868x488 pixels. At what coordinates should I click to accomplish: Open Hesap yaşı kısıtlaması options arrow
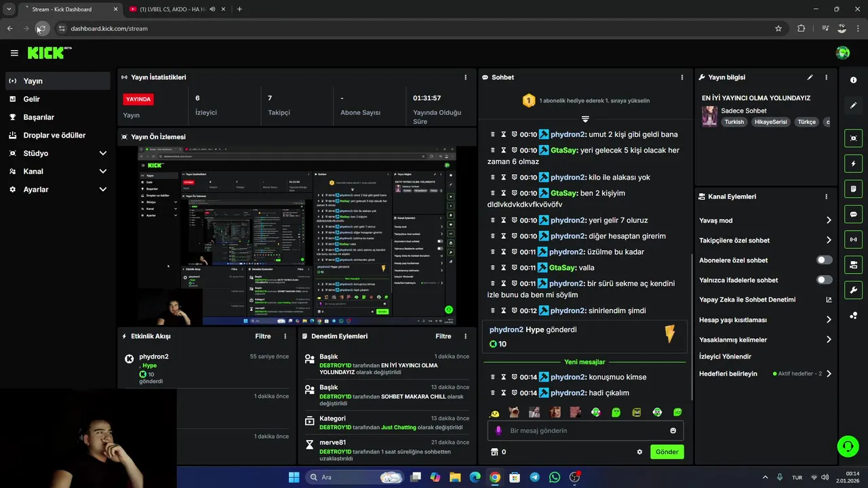click(x=829, y=320)
